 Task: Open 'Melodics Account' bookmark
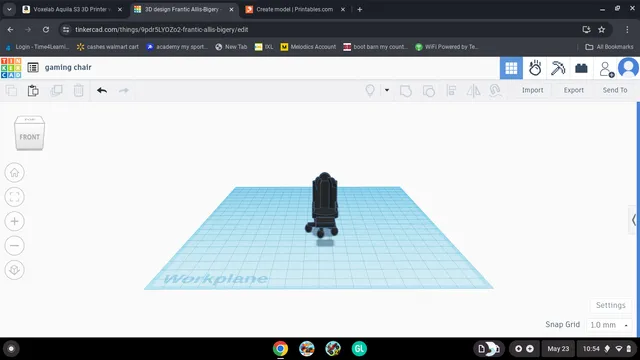tap(308, 47)
